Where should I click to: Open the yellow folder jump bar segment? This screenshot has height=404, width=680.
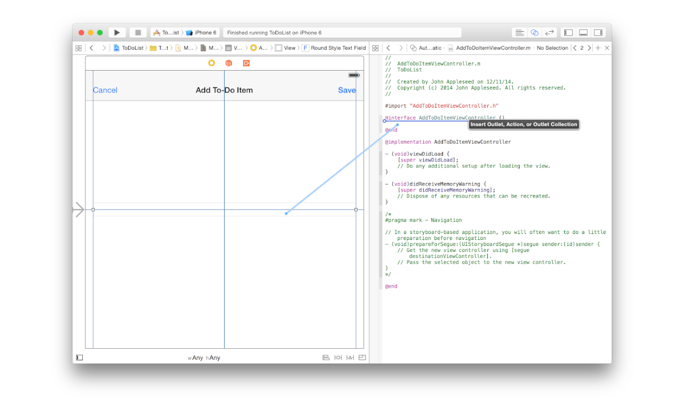tap(159, 48)
